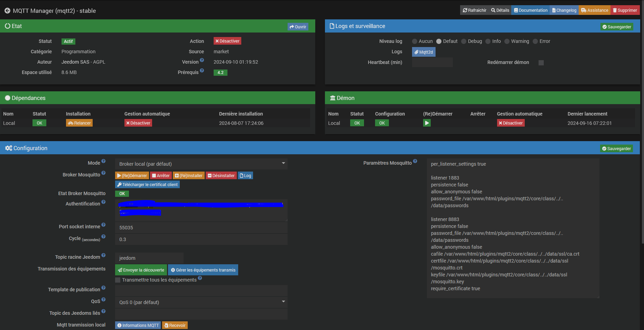Open the Mode dropdown Broker local
The height and width of the screenshot is (330, 644).
(201, 164)
